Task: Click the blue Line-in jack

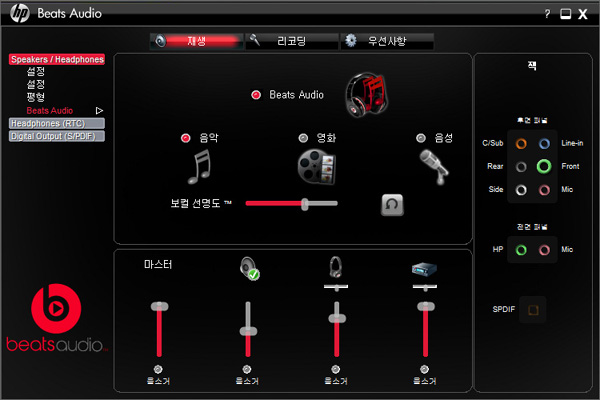Action: [544, 144]
